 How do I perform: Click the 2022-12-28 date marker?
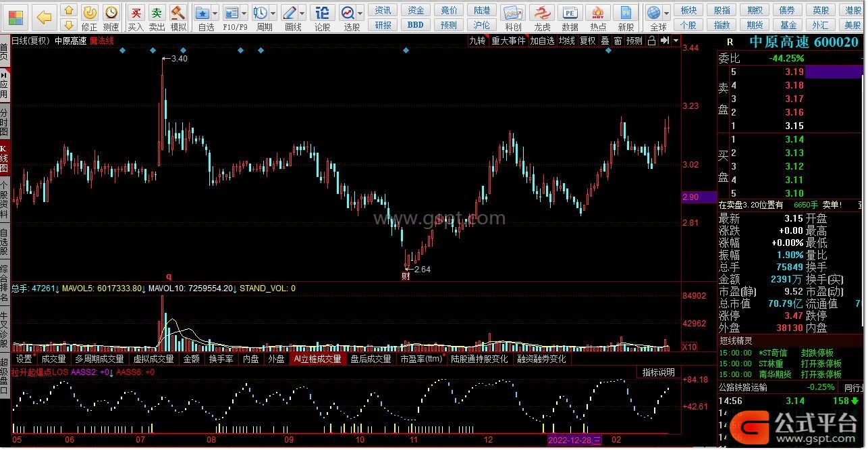pos(573,439)
